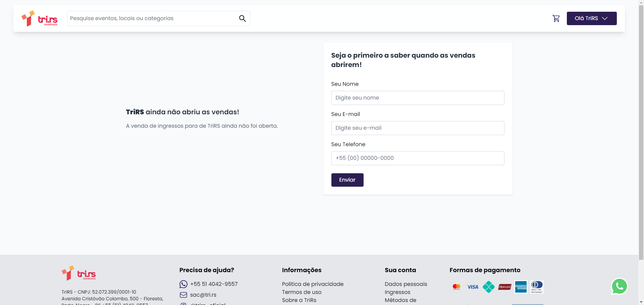Open Dados pessoais link
The height and width of the screenshot is (305, 644).
pos(406,284)
